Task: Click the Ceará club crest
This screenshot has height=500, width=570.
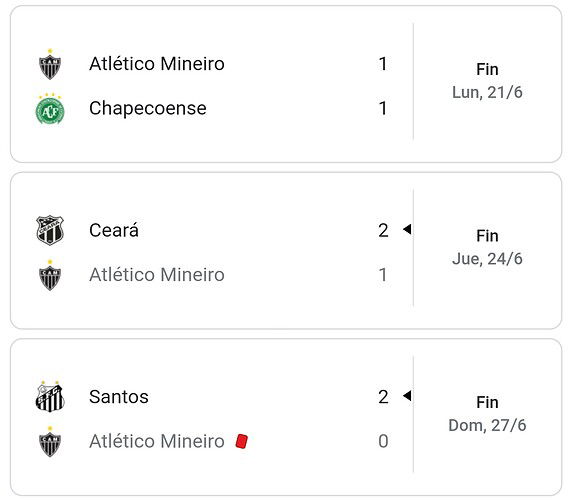Action: tap(50, 230)
